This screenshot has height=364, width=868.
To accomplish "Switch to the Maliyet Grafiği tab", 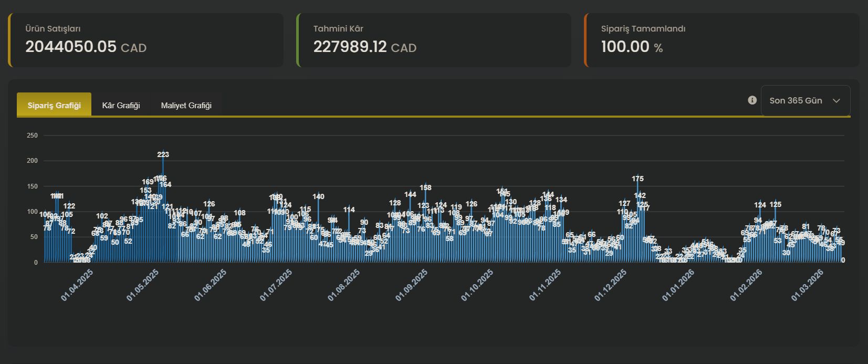I will (x=186, y=105).
